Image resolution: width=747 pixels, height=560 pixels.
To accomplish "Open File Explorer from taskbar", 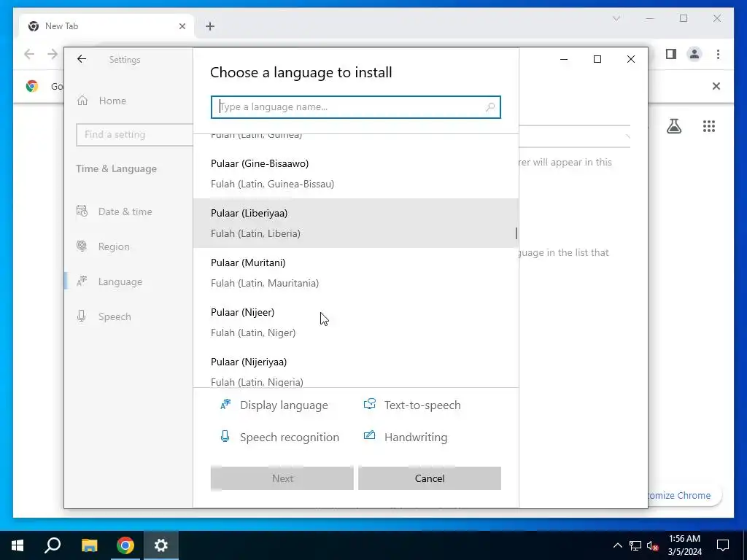I will tap(89, 545).
